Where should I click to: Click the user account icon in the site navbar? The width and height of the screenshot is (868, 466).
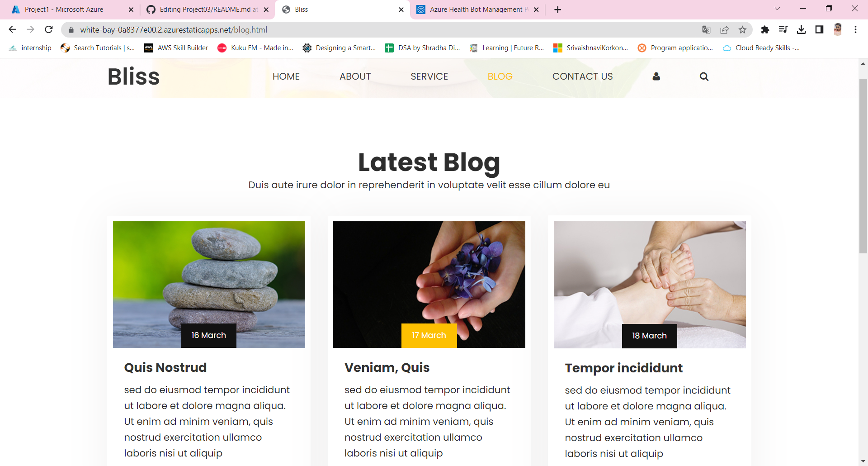pos(656,76)
